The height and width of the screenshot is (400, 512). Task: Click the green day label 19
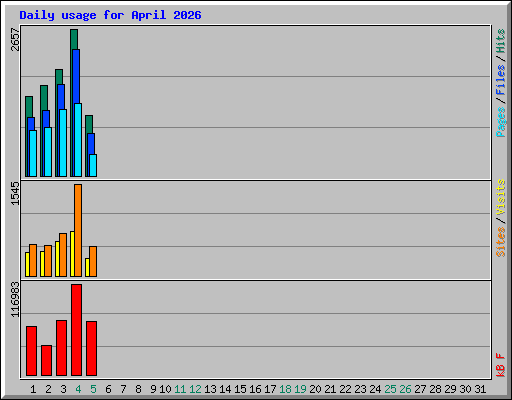point(300,389)
